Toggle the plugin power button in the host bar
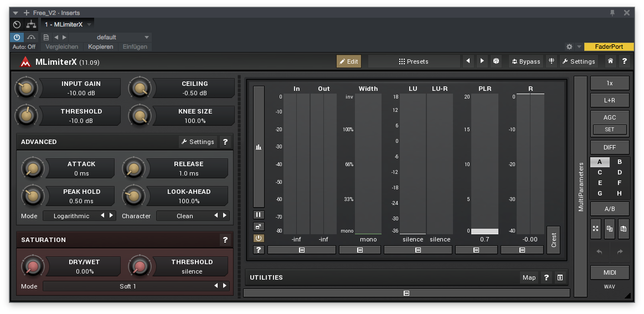 17,37
